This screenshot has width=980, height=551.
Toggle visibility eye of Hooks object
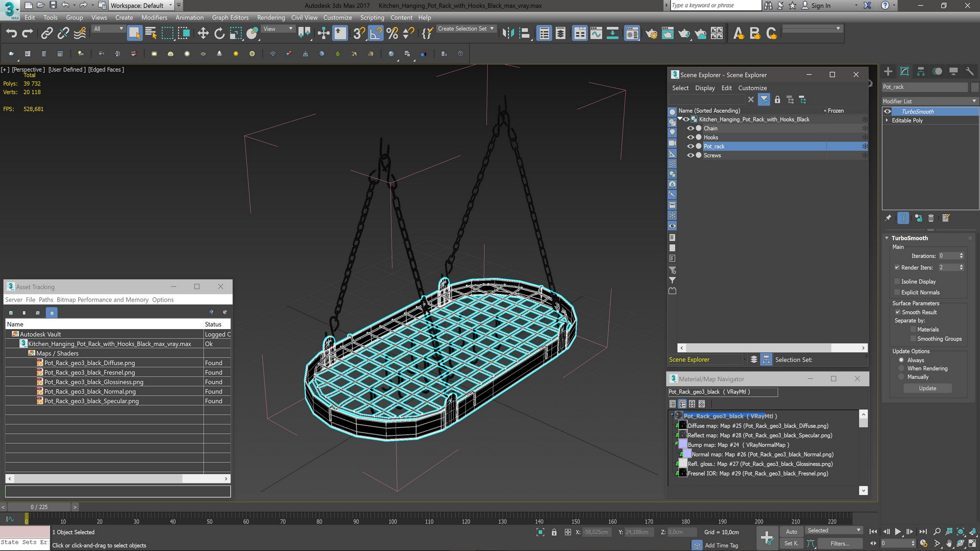coord(691,137)
